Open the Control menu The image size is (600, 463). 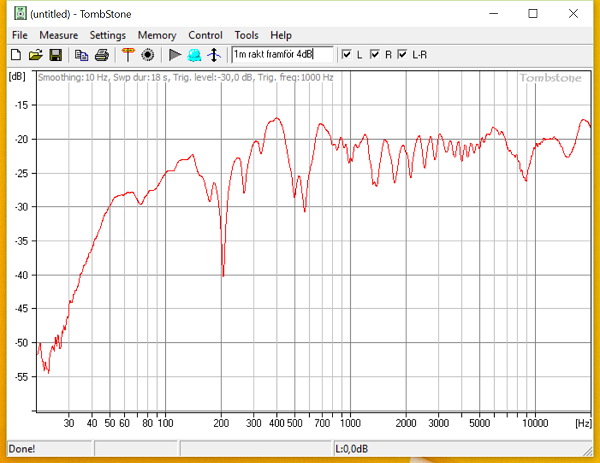[x=205, y=35]
